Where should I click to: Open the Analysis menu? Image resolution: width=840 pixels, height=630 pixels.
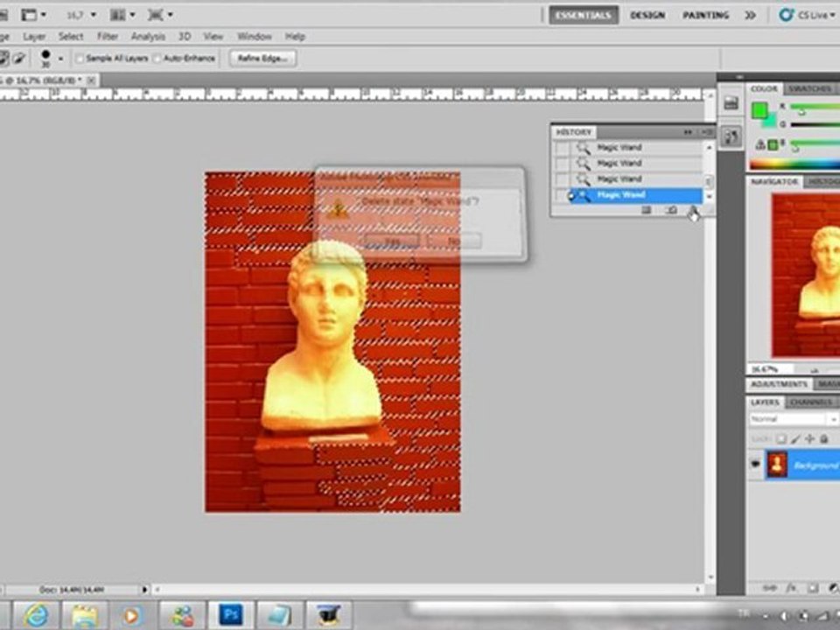[x=148, y=37]
